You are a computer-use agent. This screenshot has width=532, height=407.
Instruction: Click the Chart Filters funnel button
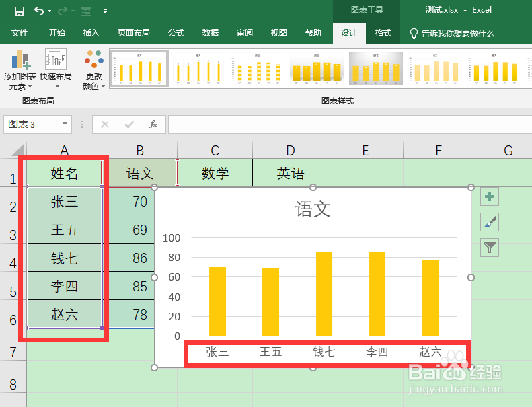coord(489,248)
